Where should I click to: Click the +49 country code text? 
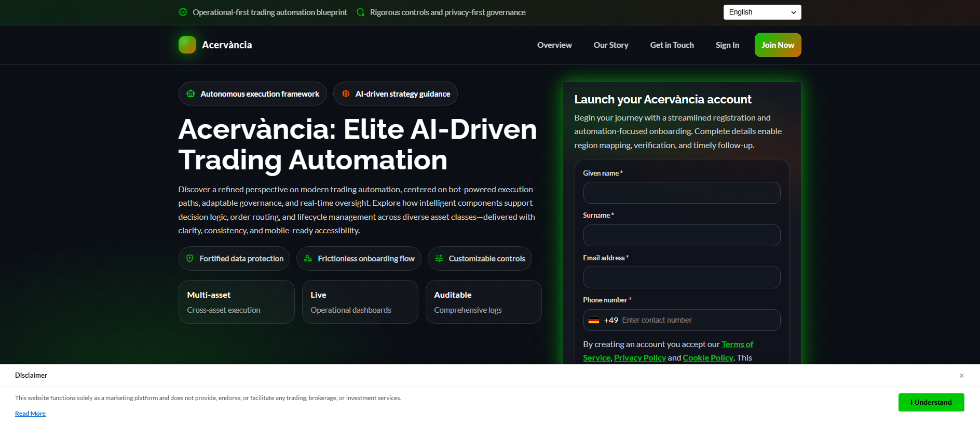(611, 320)
